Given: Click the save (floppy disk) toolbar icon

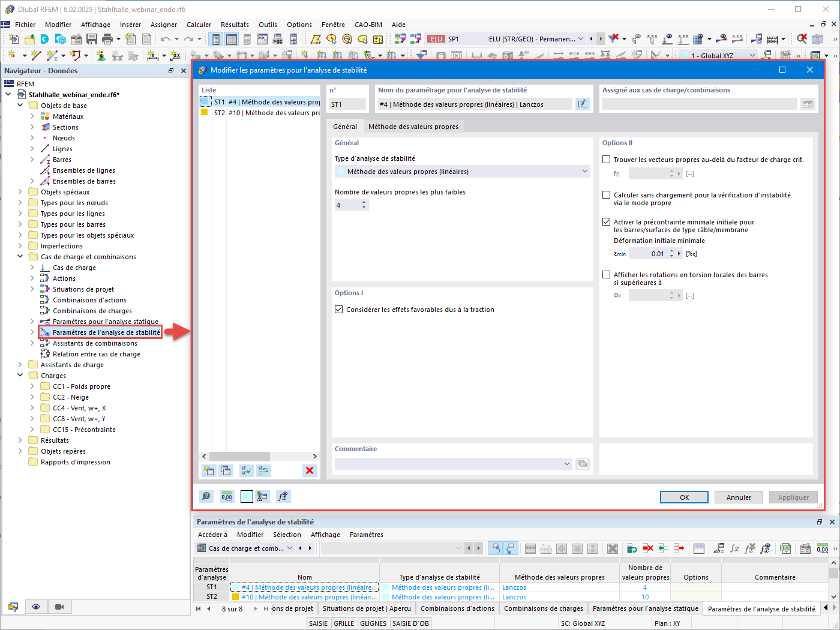Looking at the screenshot, I should (92, 39).
